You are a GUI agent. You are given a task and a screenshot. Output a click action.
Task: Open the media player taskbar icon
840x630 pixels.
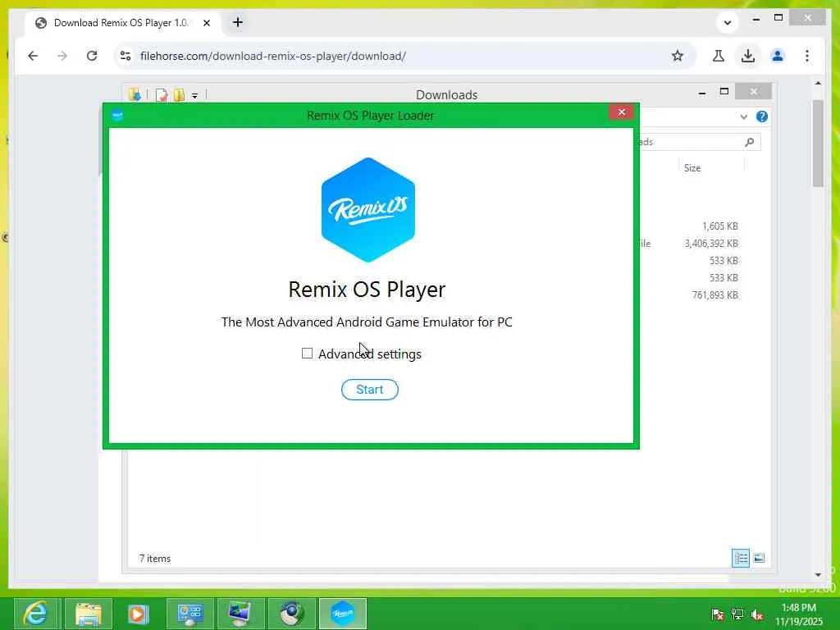point(138,614)
